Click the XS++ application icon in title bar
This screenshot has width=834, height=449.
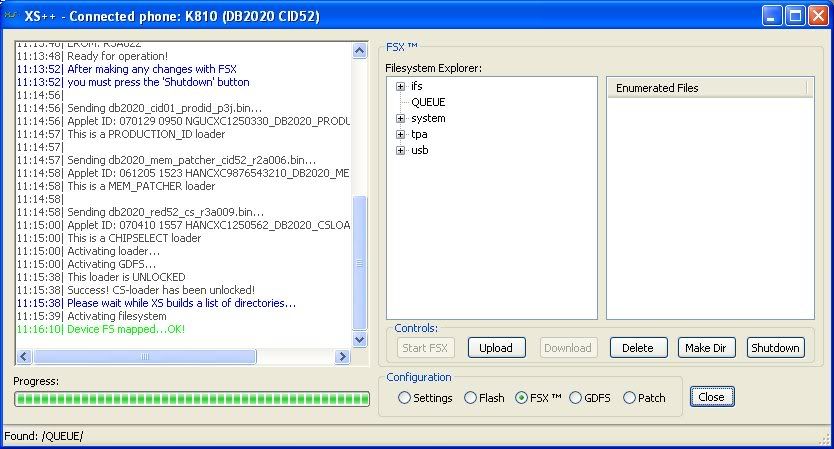coord(12,15)
